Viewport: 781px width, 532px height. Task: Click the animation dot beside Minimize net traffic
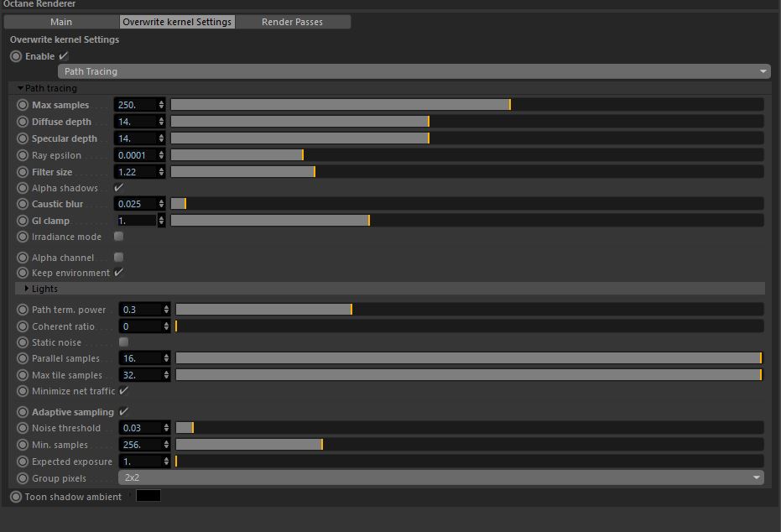point(23,391)
